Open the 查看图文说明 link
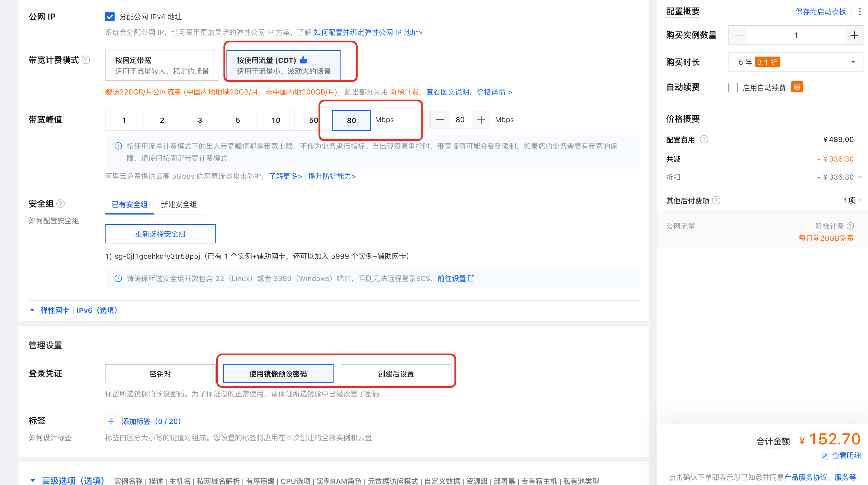This screenshot has height=485, width=868. [x=448, y=92]
